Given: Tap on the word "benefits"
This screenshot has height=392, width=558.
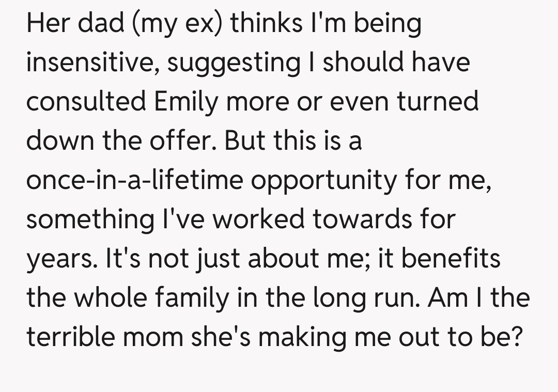Looking at the screenshot, I should [x=451, y=258].
